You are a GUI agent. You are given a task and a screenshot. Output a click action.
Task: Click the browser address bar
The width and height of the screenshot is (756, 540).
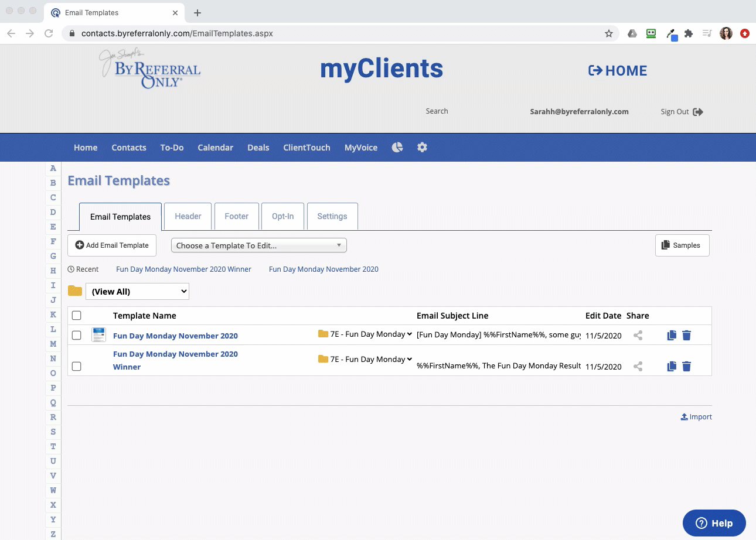pyautogui.click(x=340, y=33)
